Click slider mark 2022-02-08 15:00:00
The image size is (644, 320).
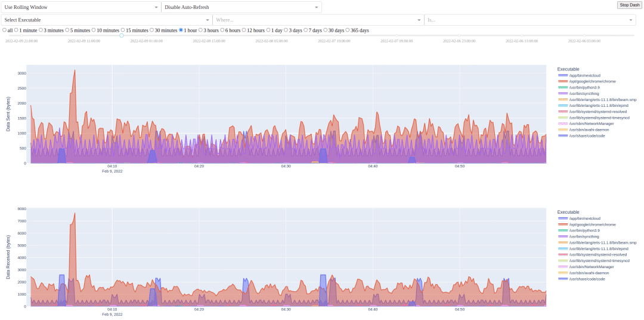209,41
